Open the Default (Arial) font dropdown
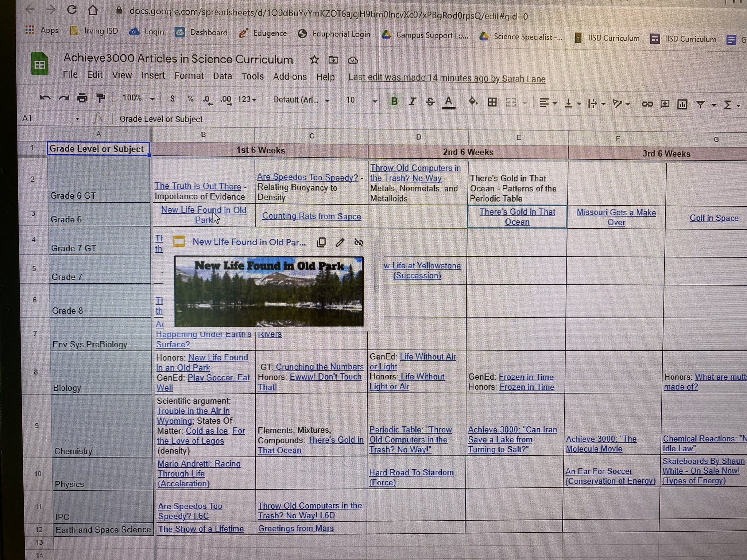The height and width of the screenshot is (560, 747). point(301,100)
